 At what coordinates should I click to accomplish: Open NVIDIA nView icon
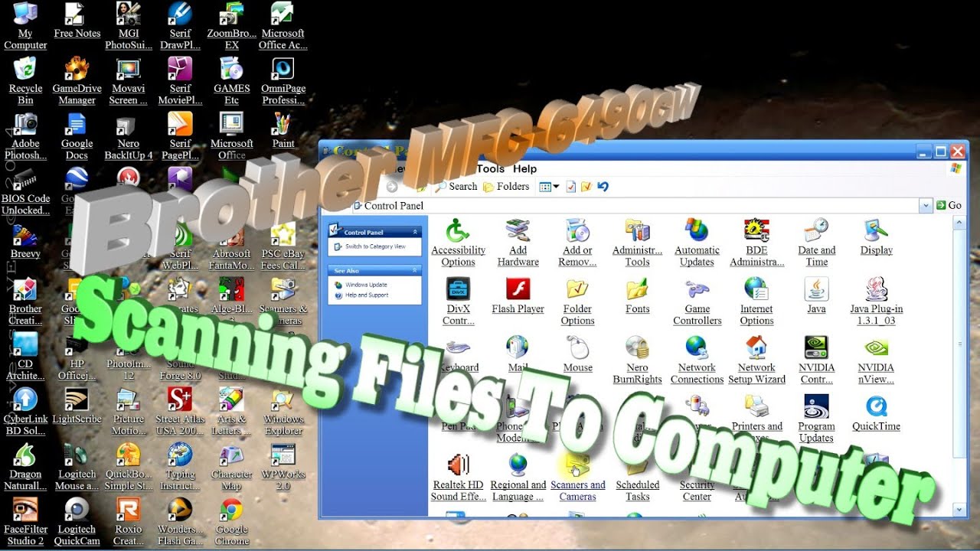pyautogui.click(x=876, y=360)
